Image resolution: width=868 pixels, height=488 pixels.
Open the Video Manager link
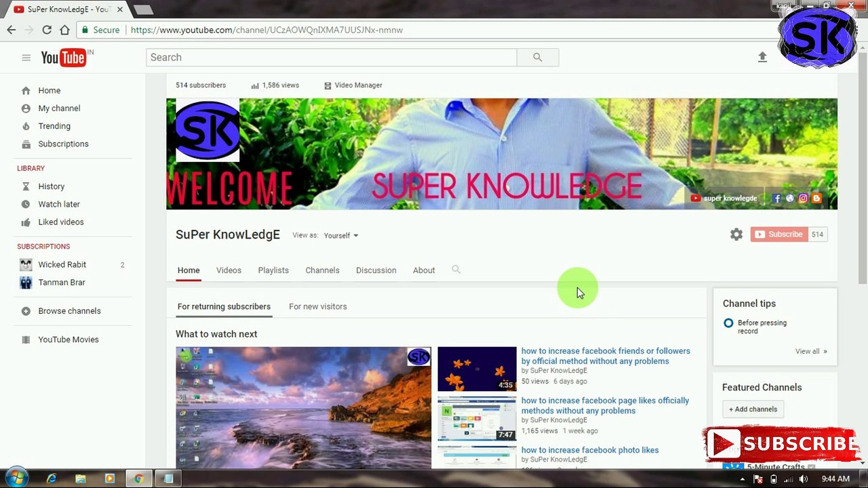tap(353, 85)
